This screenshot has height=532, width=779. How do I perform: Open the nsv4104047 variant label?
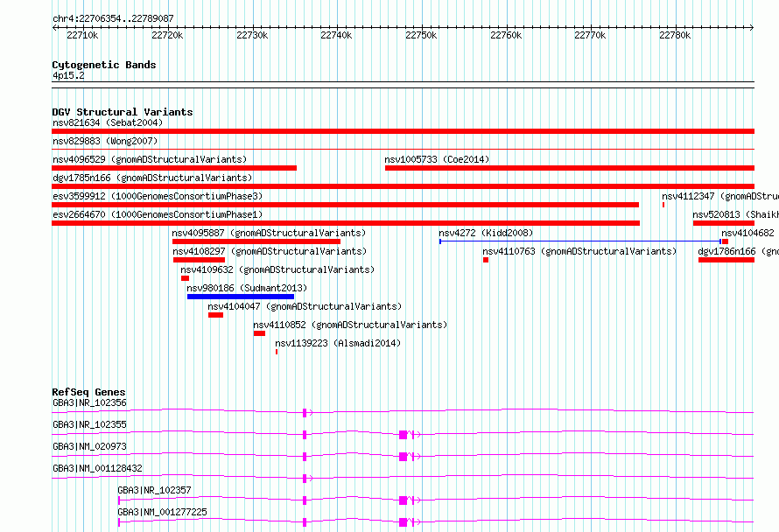pyautogui.click(x=305, y=306)
